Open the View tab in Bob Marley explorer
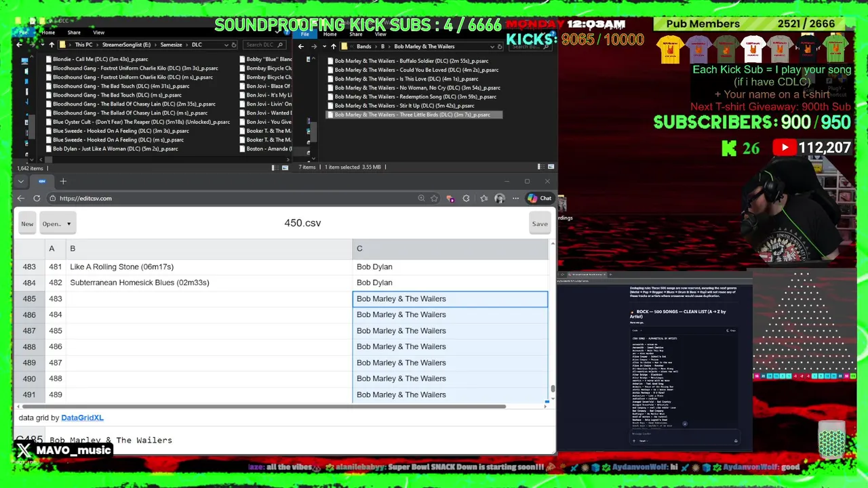The width and height of the screenshot is (868, 488). [380, 34]
